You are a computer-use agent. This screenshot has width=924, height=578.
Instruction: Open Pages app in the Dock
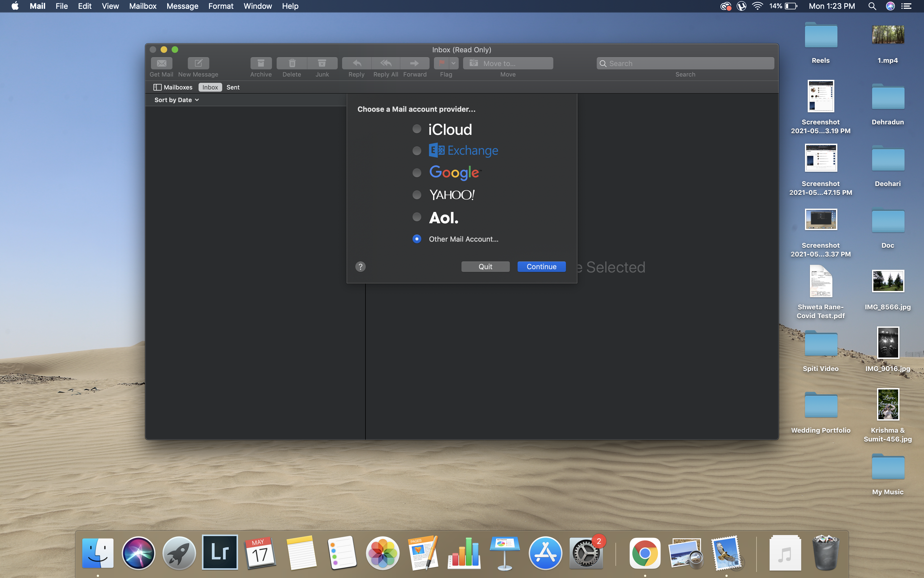423,553
